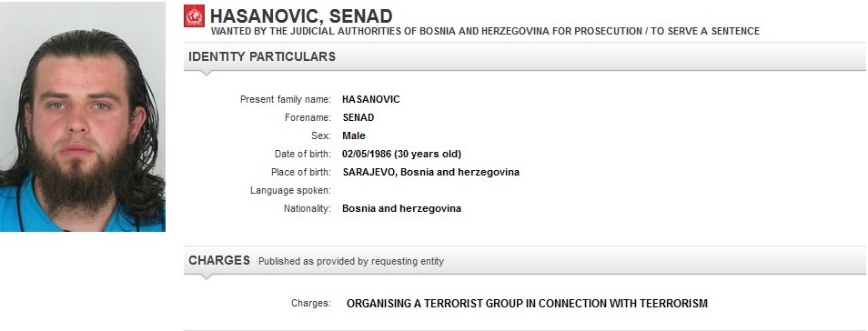Open the wanted person's photo
Screen dimensions: 868x331
click(x=83, y=116)
